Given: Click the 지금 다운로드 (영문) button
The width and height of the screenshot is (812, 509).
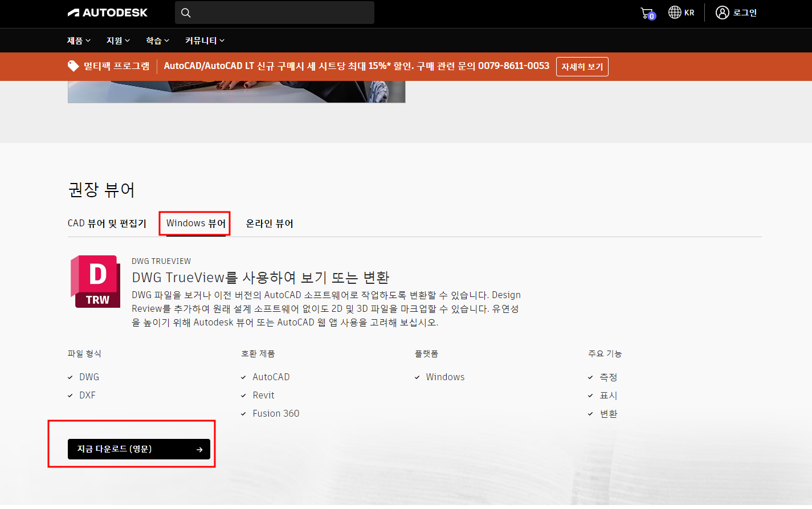Looking at the screenshot, I should (x=139, y=449).
